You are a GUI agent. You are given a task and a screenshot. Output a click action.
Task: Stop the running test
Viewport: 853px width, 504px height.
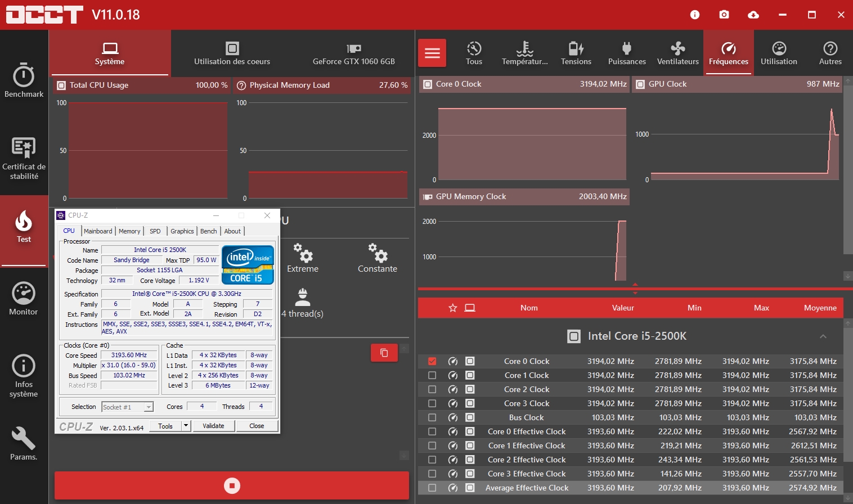point(232,485)
